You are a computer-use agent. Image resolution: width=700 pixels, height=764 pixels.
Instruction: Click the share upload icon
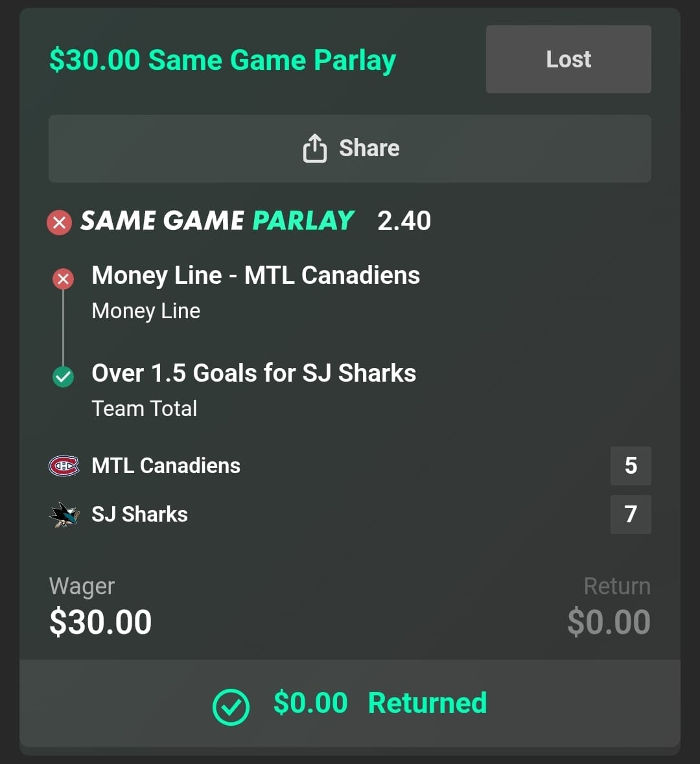click(314, 148)
